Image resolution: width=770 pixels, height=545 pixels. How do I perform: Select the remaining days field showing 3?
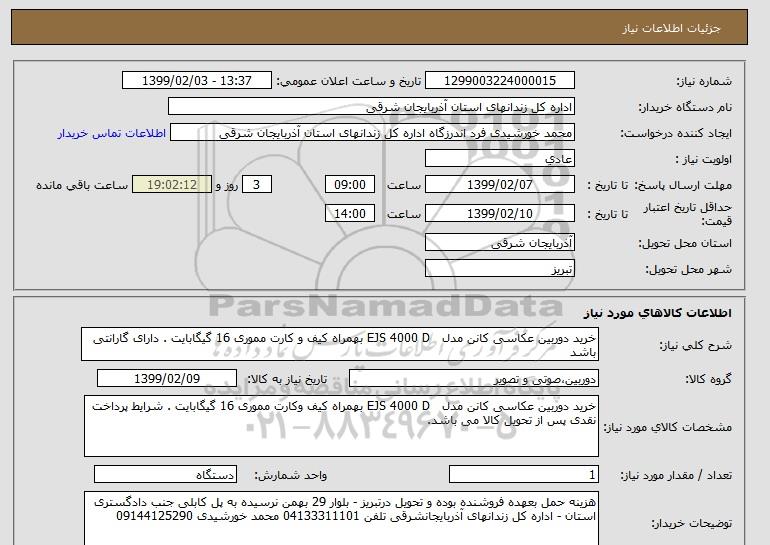pos(256,185)
